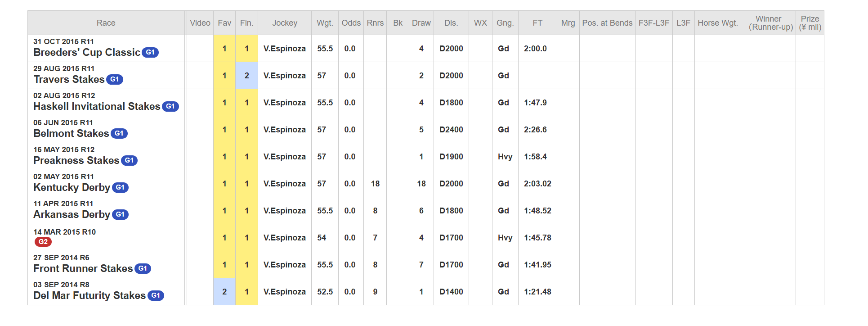Click the Draw column header
Image resolution: width=868 pixels, height=326 pixels.
421,23
